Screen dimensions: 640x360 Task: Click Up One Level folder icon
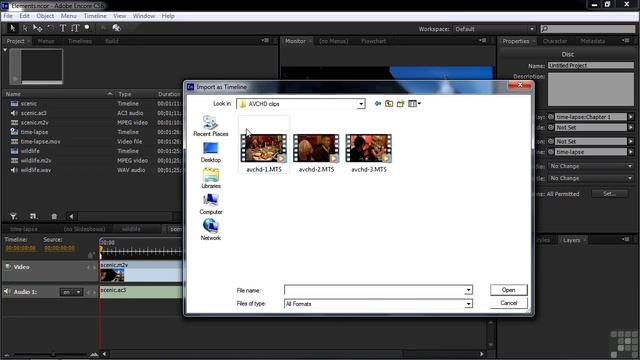click(x=389, y=104)
